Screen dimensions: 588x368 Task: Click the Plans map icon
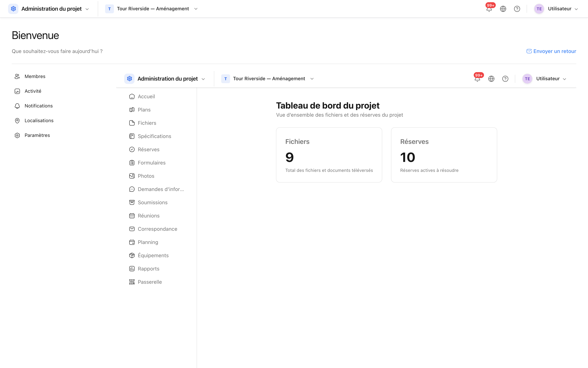[132, 110]
